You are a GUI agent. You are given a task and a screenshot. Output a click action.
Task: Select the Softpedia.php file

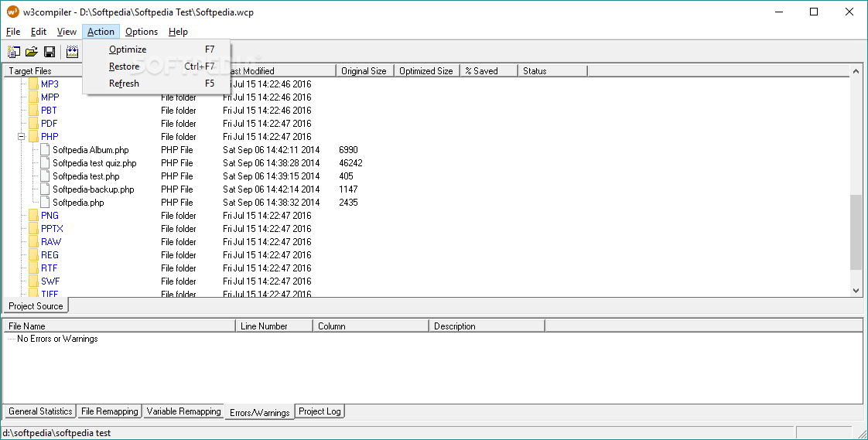pyautogui.click(x=79, y=203)
